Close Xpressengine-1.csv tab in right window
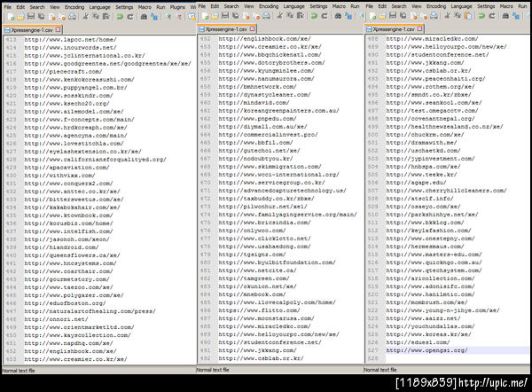Image resolution: width=532 pixels, height=392 pixels. coord(419,29)
